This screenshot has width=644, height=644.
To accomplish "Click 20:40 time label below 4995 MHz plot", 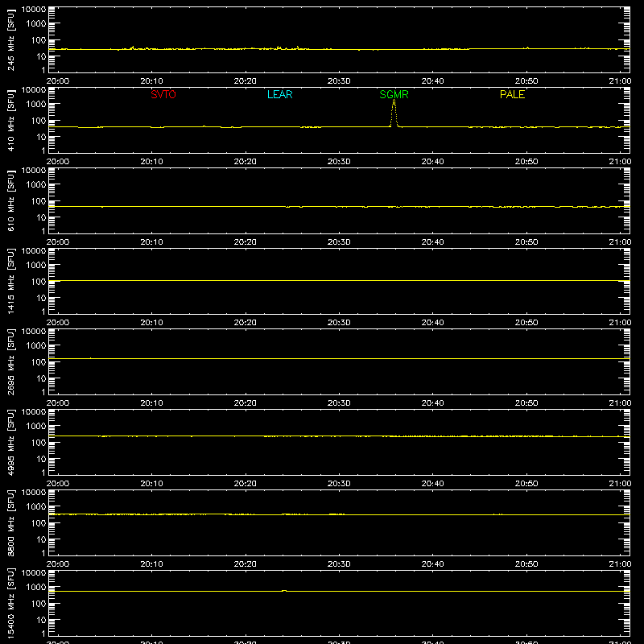I will pos(432,484).
